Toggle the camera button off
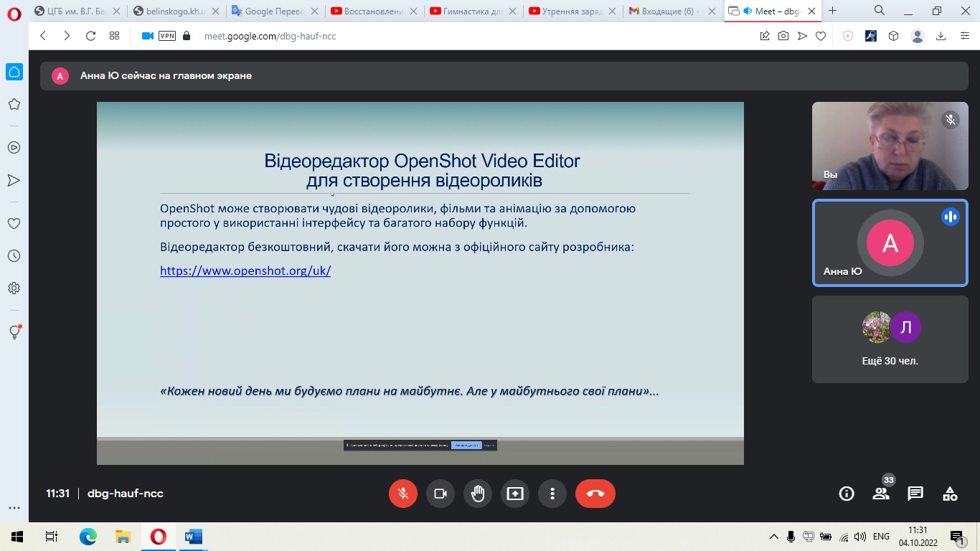Viewport: 980px width, 551px height. pos(440,494)
